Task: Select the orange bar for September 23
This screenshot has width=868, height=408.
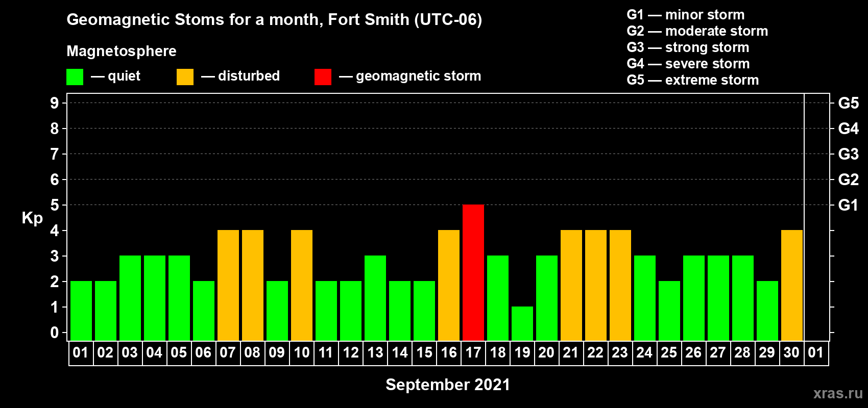Action: coord(620,285)
